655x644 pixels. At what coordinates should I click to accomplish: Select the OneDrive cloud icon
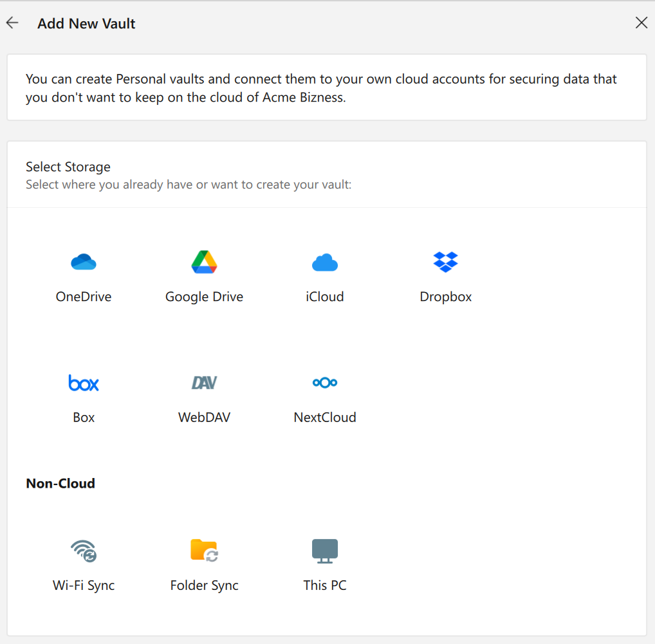click(x=84, y=262)
